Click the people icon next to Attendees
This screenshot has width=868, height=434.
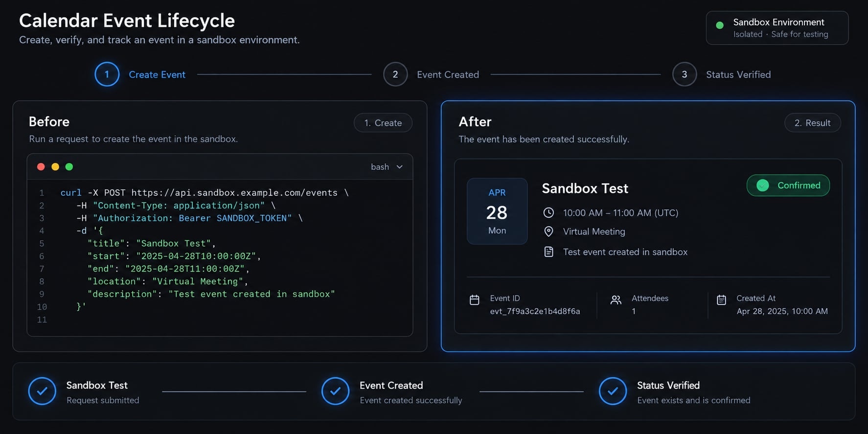(616, 300)
